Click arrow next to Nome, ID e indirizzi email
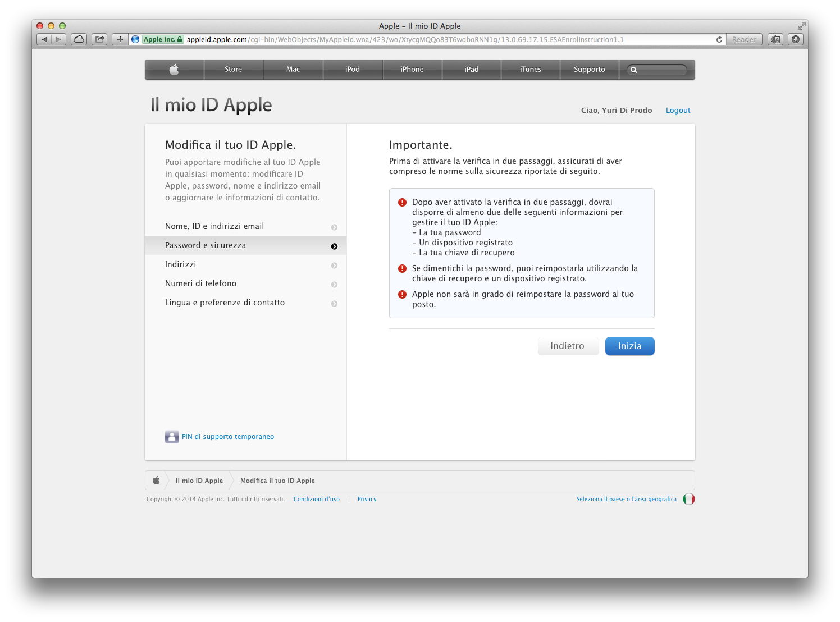840x622 pixels. pos(335,227)
